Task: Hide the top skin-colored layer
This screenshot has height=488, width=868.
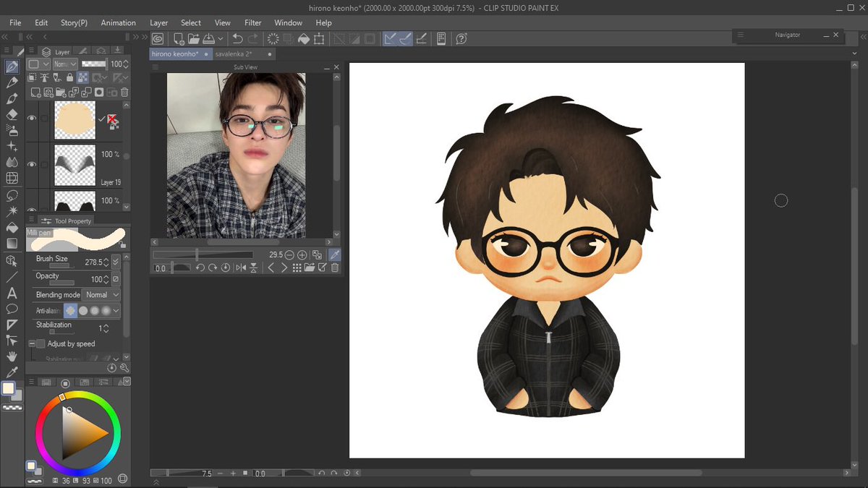Action: [32, 118]
